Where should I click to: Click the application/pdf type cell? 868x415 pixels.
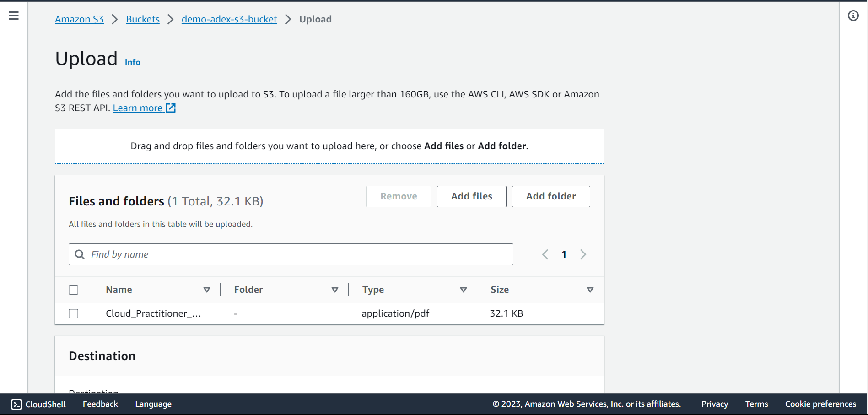click(395, 313)
